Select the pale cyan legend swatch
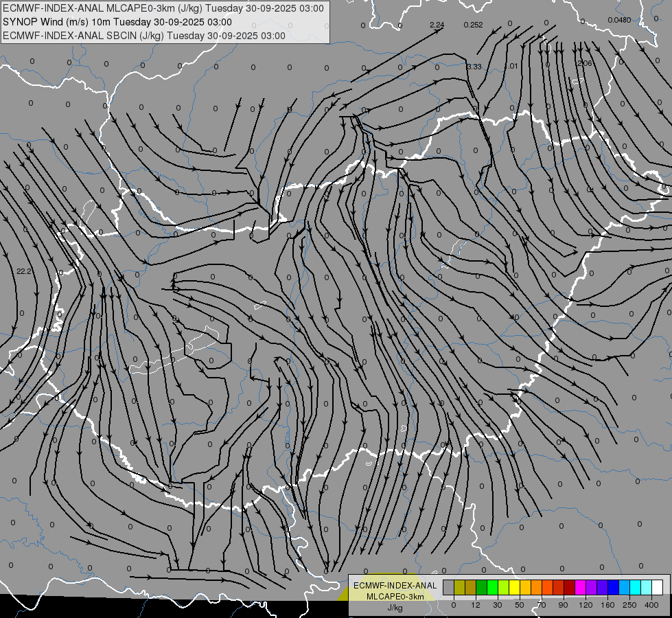Image resolution: width=672 pixels, height=618 pixels. 647,587
